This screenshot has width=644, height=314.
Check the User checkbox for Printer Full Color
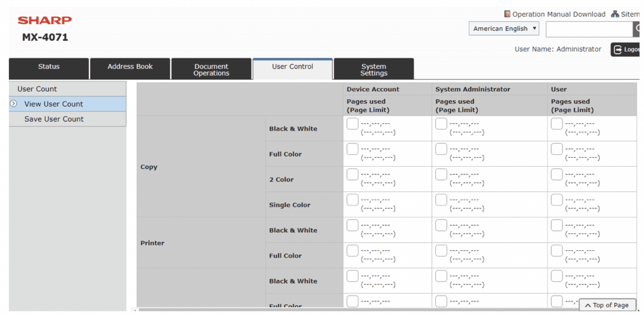(557, 251)
